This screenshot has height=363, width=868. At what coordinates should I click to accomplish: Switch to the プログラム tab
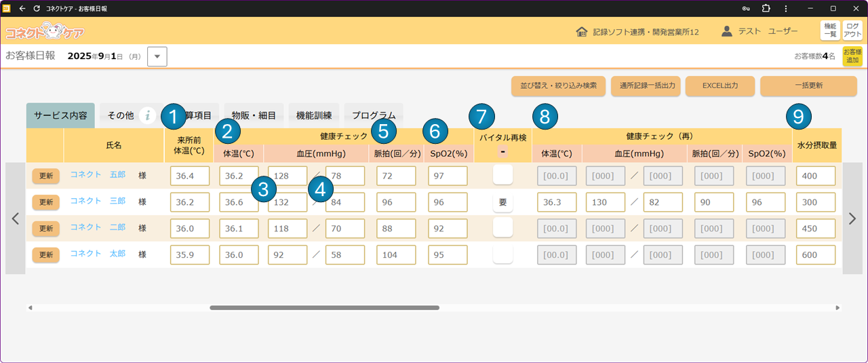(x=374, y=115)
